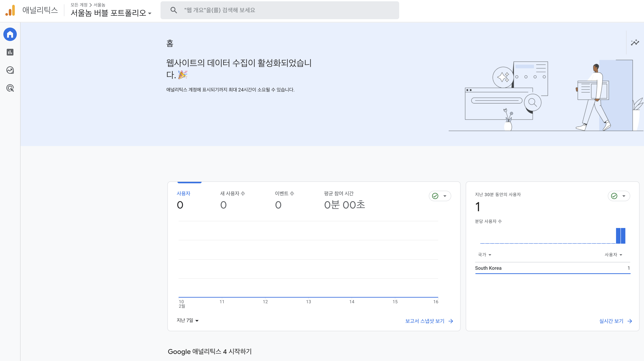Open the 국가 dimension dropdown
The width and height of the screenshot is (644, 361).
[x=485, y=255]
